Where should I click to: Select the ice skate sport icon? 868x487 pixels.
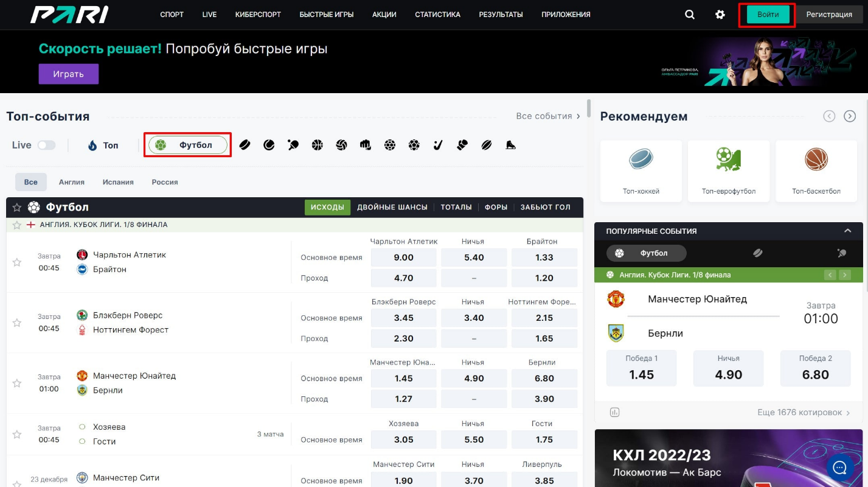pos(510,145)
